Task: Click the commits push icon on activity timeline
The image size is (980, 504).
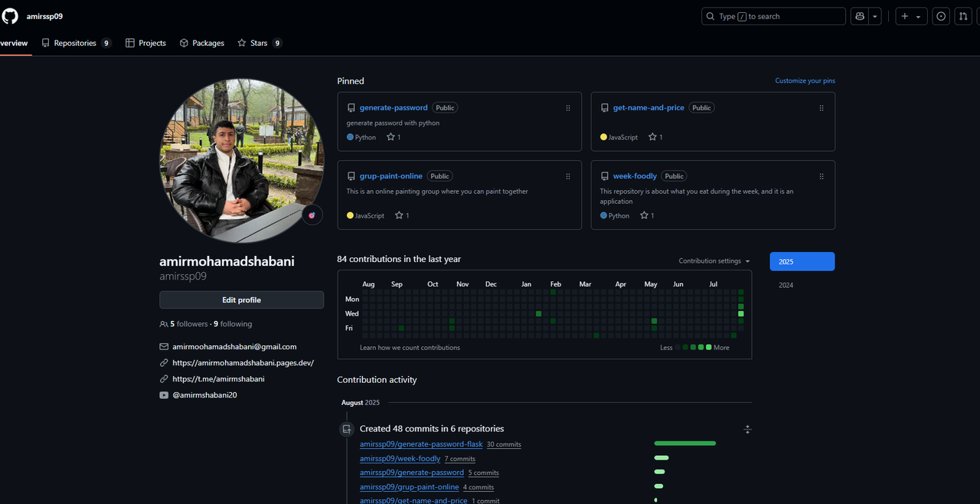Action: [347, 429]
